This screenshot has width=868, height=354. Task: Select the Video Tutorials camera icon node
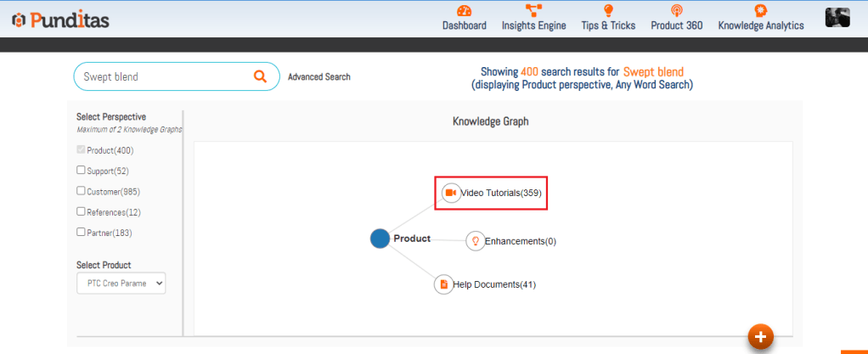coord(451,193)
